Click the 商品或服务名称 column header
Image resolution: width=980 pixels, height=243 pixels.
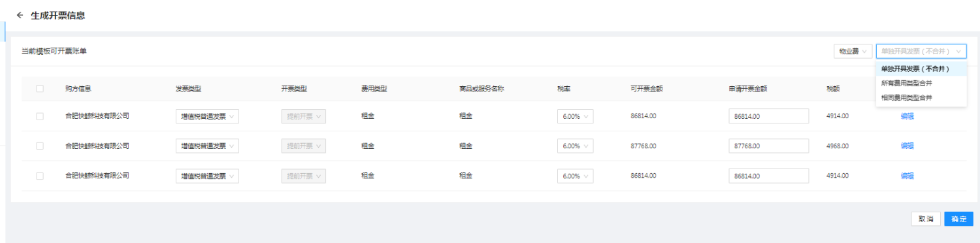point(482,89)
